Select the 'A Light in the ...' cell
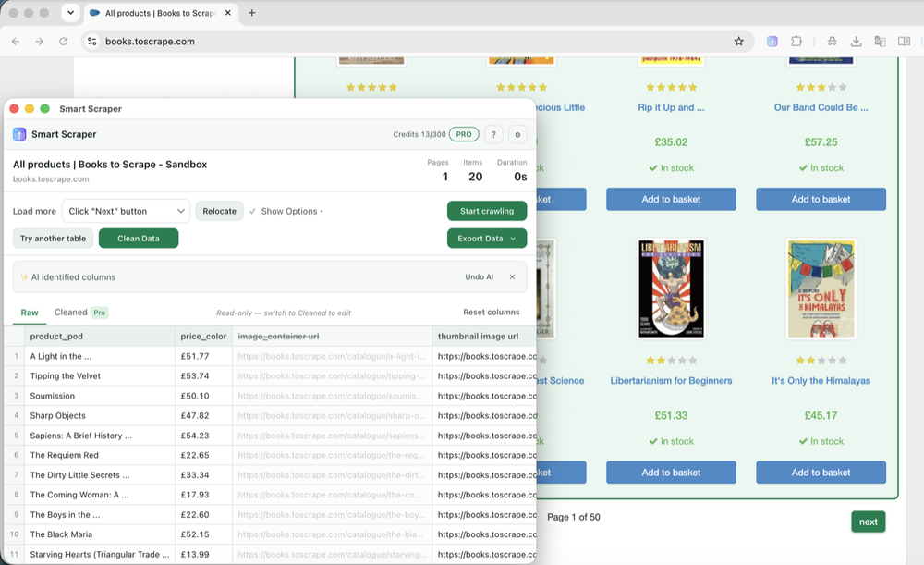924x565 pixels. 100,356
